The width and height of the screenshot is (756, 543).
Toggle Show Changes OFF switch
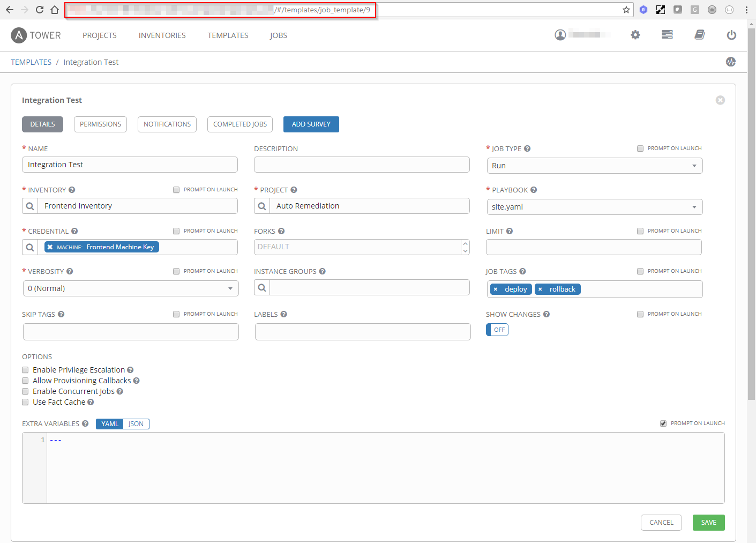497,330
